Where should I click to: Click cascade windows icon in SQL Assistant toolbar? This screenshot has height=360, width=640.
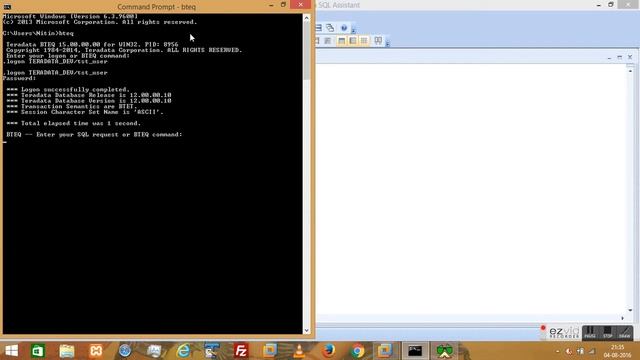pyautogui.click(x=330, y=28)
